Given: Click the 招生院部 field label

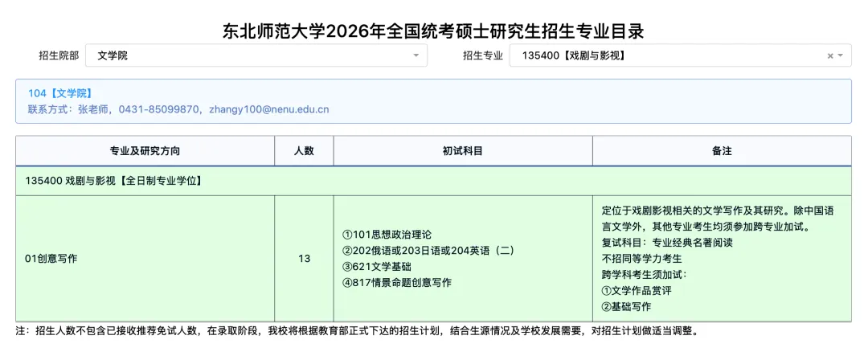Looking at the screenshot, I should 59,55.
